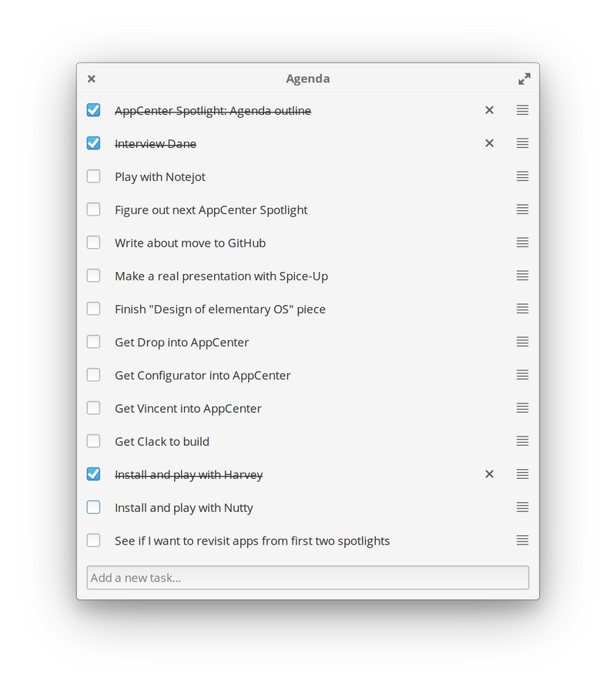
Task: Click the 'Write about move to GitHub' text
Action: pos(190,243)
